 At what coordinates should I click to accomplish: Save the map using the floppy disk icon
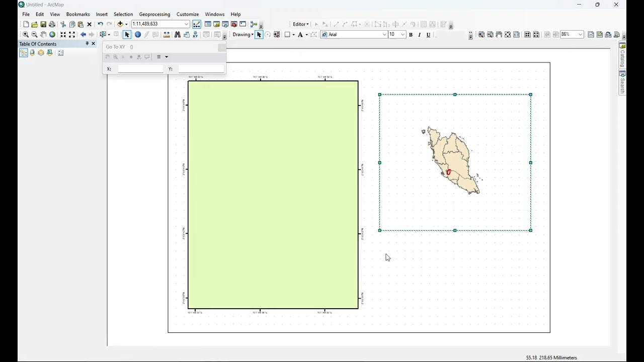point(43,24)
